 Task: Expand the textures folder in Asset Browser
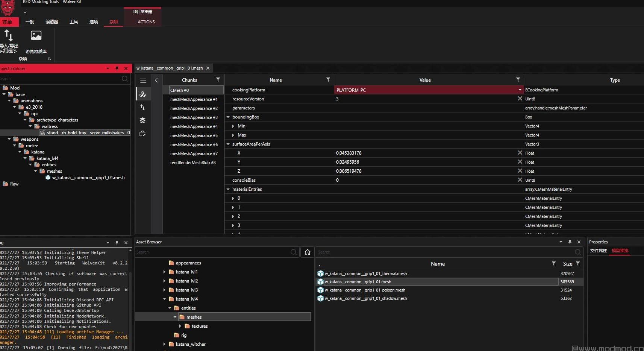(180, 326)
